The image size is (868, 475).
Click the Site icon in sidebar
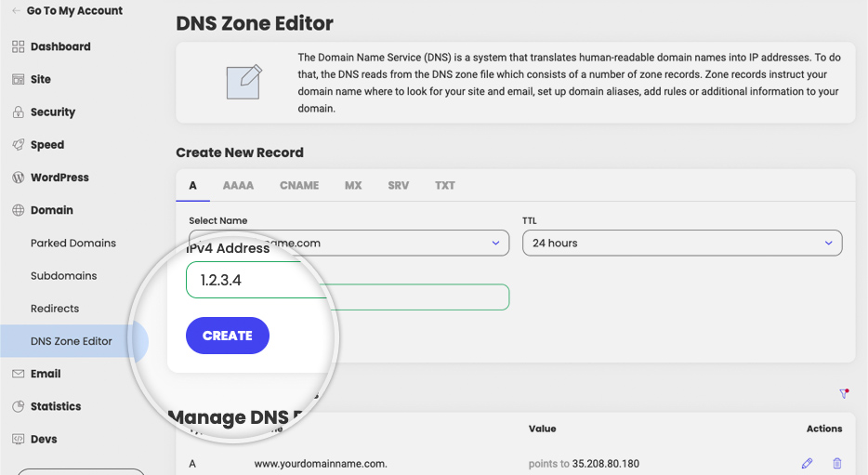[19, 79]
